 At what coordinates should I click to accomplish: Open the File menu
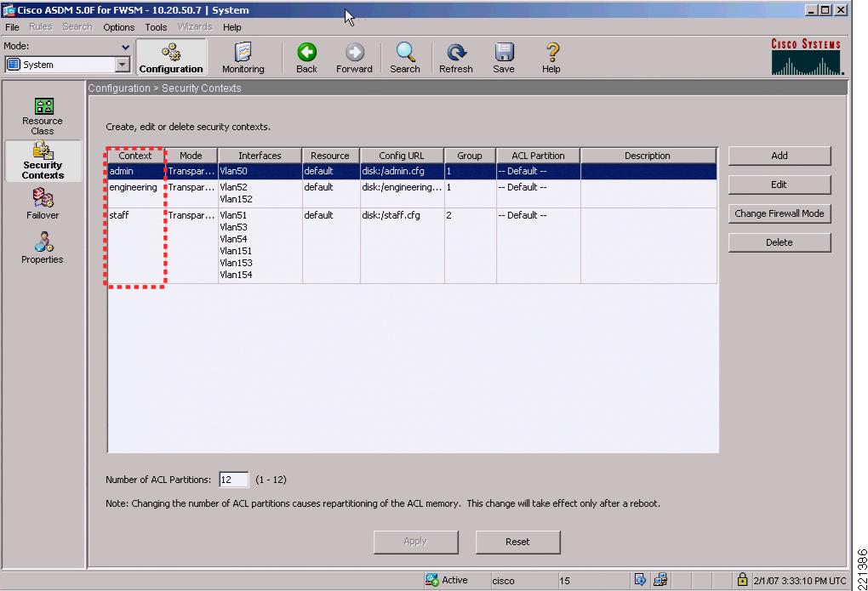tap(12, 27)
